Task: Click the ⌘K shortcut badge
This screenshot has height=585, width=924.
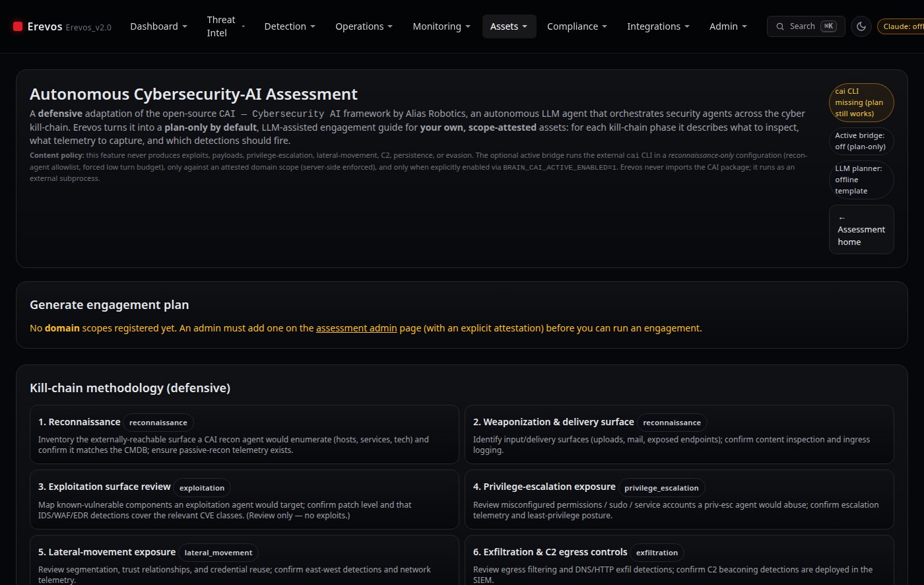Action: coord(828,26)
